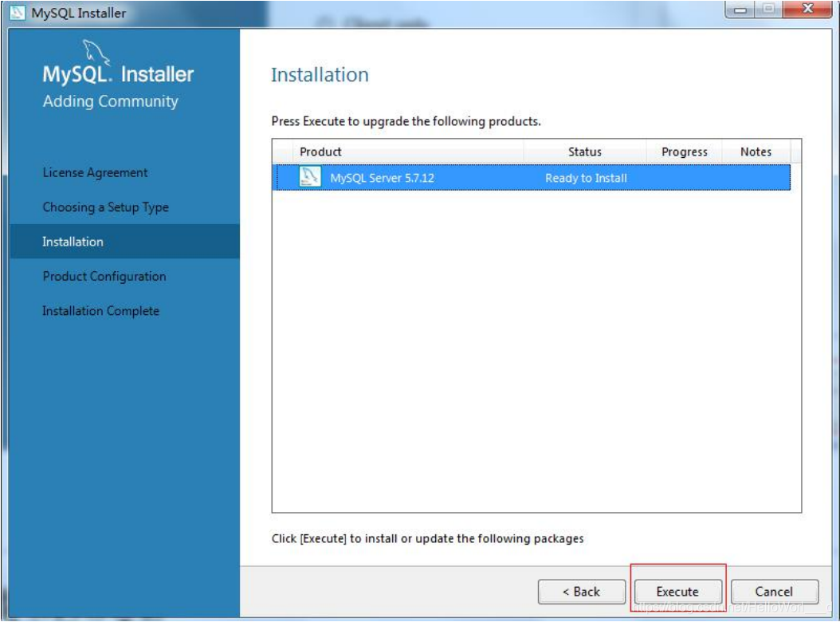Select the Installation step in sidebar
The height and width of the screenshot is (622, 840).
(x=124, y=242)
